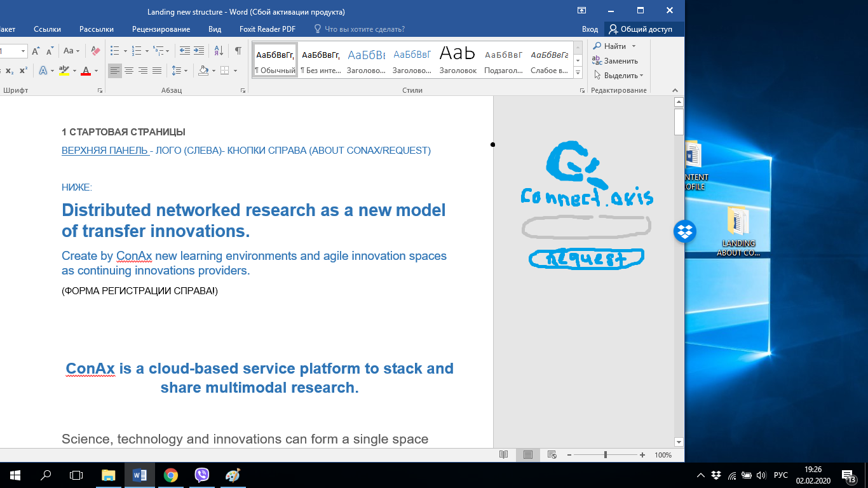Screen dimensions: 868x488
Task: Apply shading with the paint bucket icon
Action: (203, 71)
